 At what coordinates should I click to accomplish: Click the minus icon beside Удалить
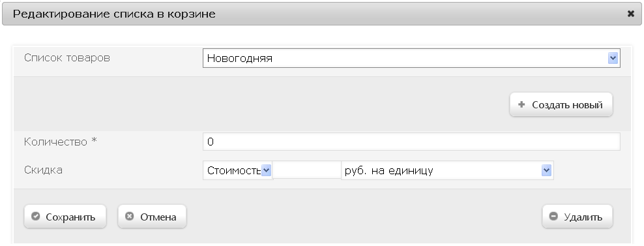(553, 217)
